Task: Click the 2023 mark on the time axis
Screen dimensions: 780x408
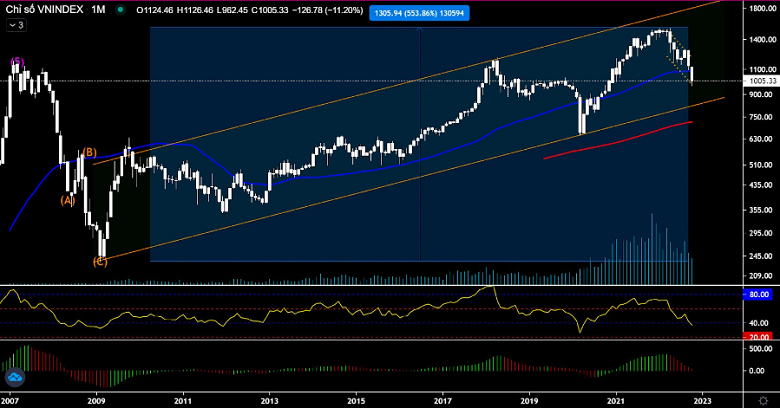Action: click(x=701, y=400)
